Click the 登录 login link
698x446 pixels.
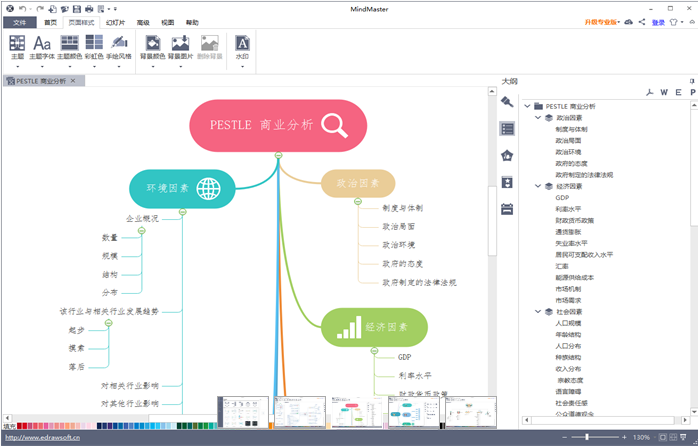click(x=658, y=22)
